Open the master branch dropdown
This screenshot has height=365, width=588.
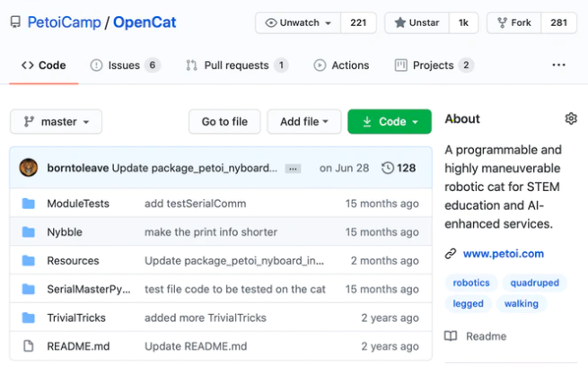pyautogui.click(x=56, y=122)
